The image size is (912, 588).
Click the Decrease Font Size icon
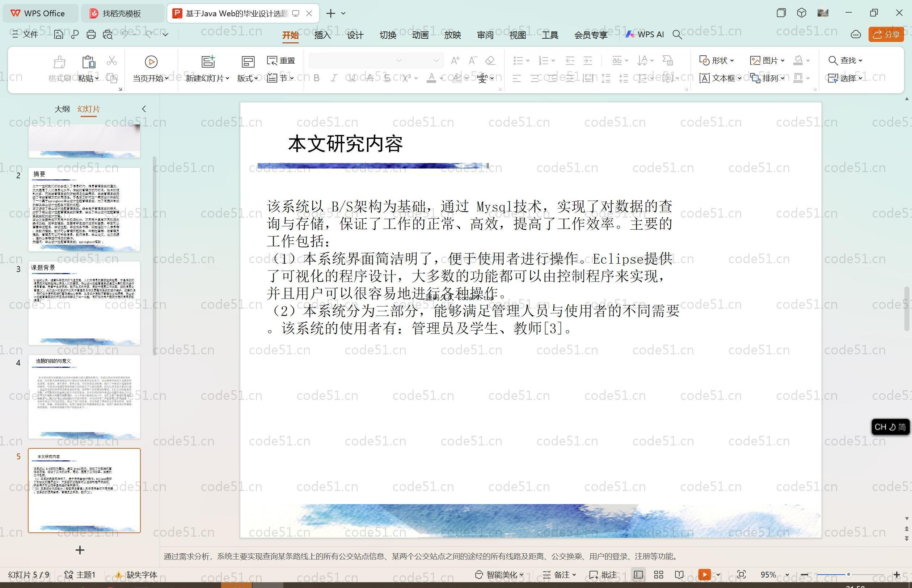point(473,60)
